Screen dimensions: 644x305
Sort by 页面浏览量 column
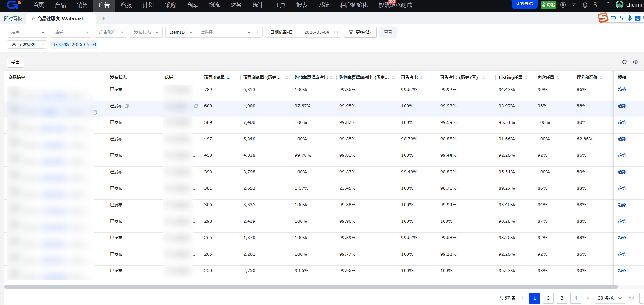click(x=229, y=78)
